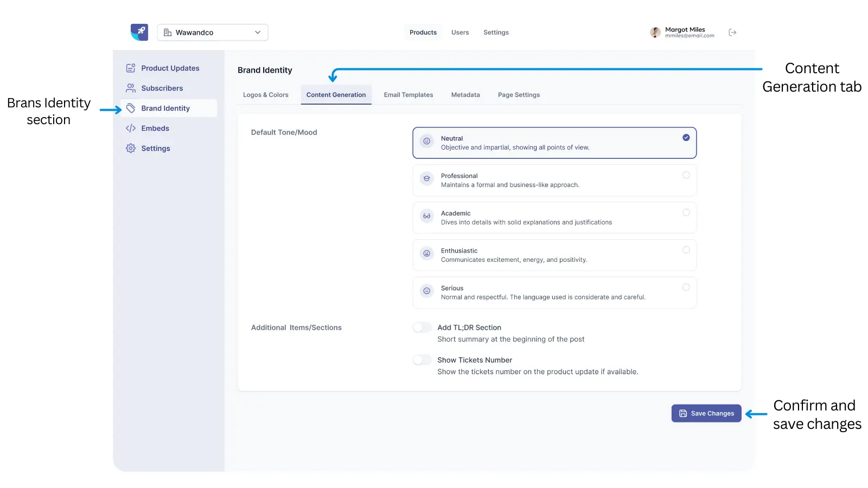Image resolution: width=868 pixels, height=488 pixels.
Task: Click the Save Changes button
Action: pos(706,413)
